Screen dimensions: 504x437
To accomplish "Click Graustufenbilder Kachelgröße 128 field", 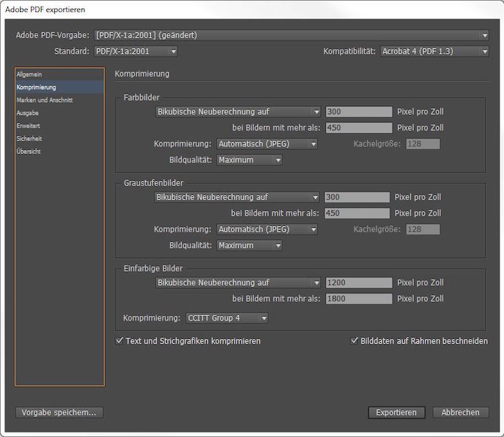I will tap(423, 229).
